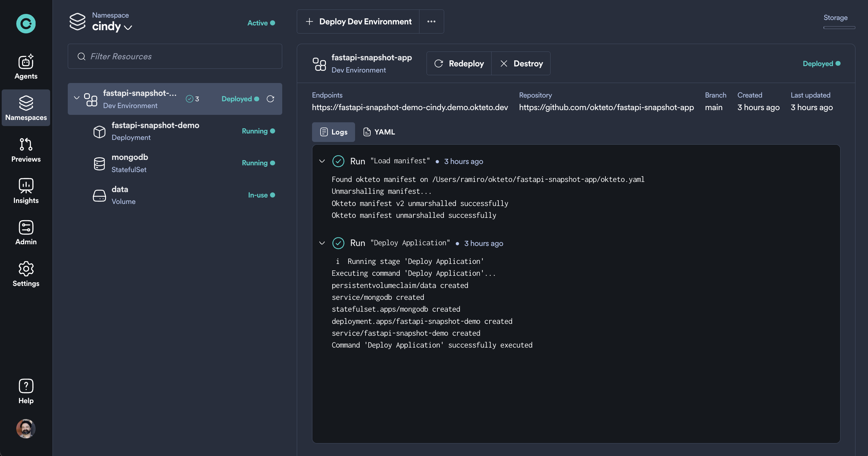Click the refresh icon on fastapi-snapshot dev environment
Image resolution: width=868 pixels, height=456 pixels.
270,99
